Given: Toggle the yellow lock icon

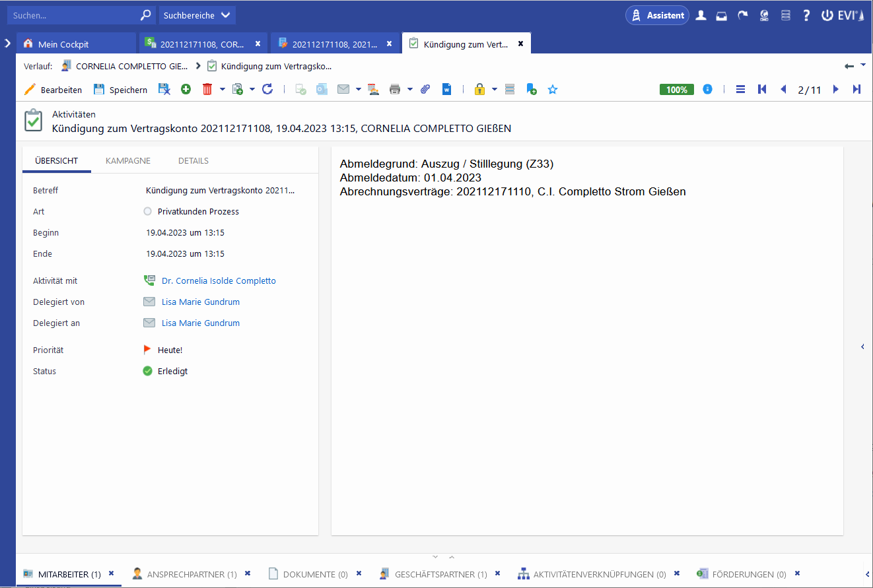Looking at the screenshot, I should [479, 89].
